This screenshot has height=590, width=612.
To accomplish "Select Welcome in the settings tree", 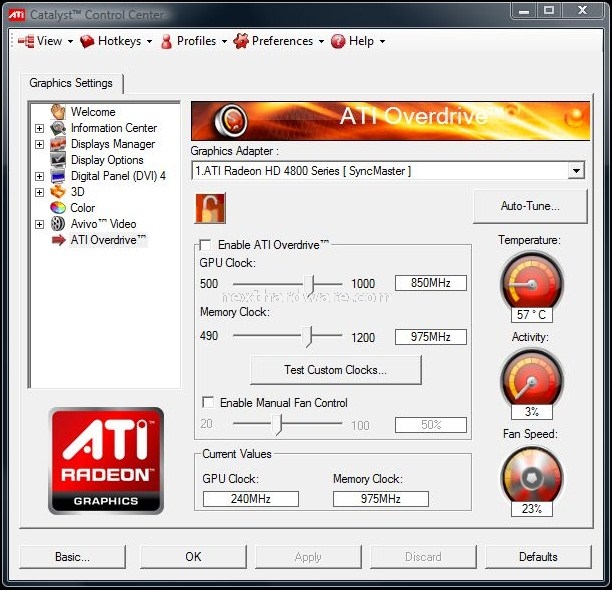I will [93, 112].
